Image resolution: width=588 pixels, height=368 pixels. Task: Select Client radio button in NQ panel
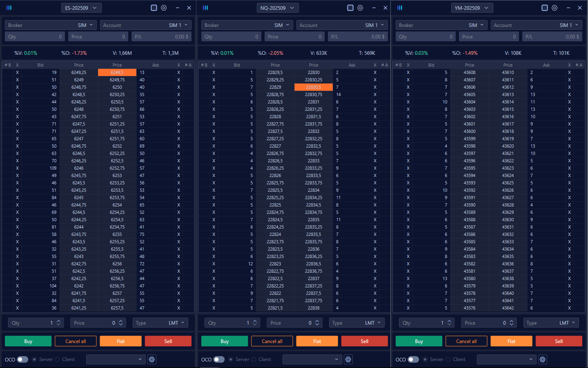[x=254, y=359]
